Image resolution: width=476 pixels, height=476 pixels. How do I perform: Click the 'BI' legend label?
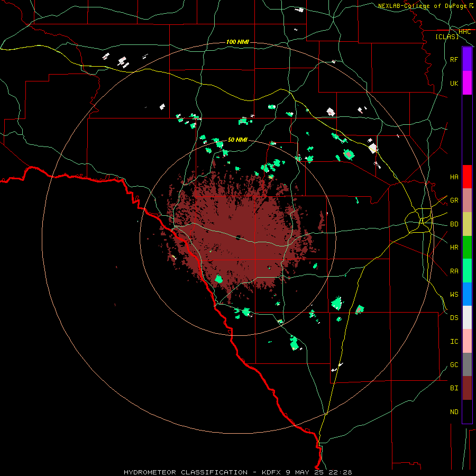454,388
